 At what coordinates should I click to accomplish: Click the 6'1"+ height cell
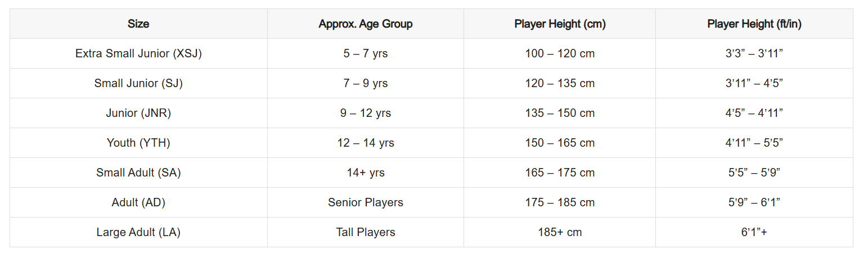[754, 232]
